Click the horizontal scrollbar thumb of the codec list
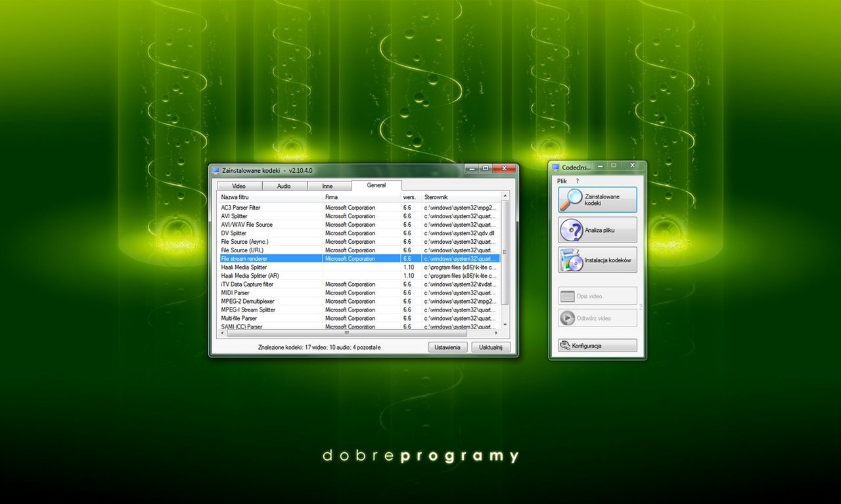The height and width of the screenshot is (504, 841). (x=346, y=333)
